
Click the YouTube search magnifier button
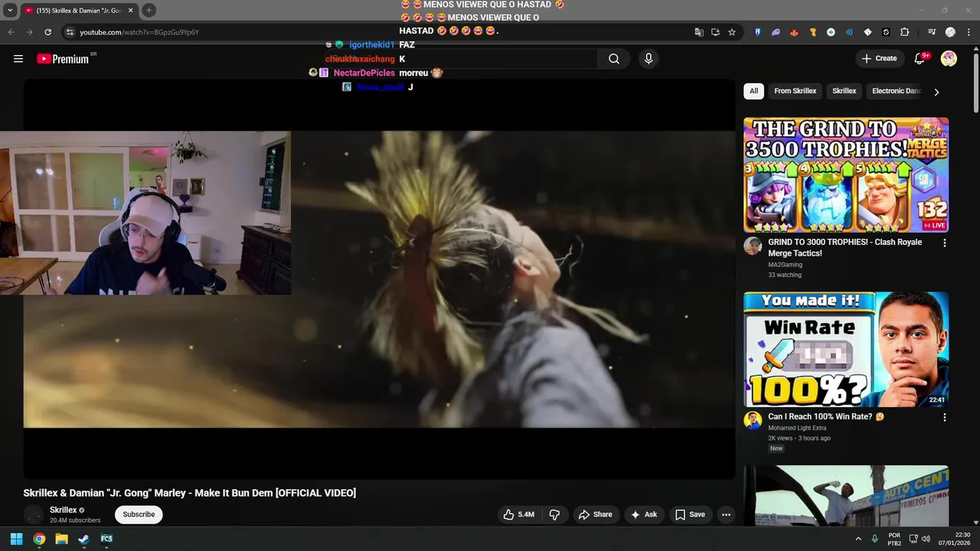[x=614, y=59]
